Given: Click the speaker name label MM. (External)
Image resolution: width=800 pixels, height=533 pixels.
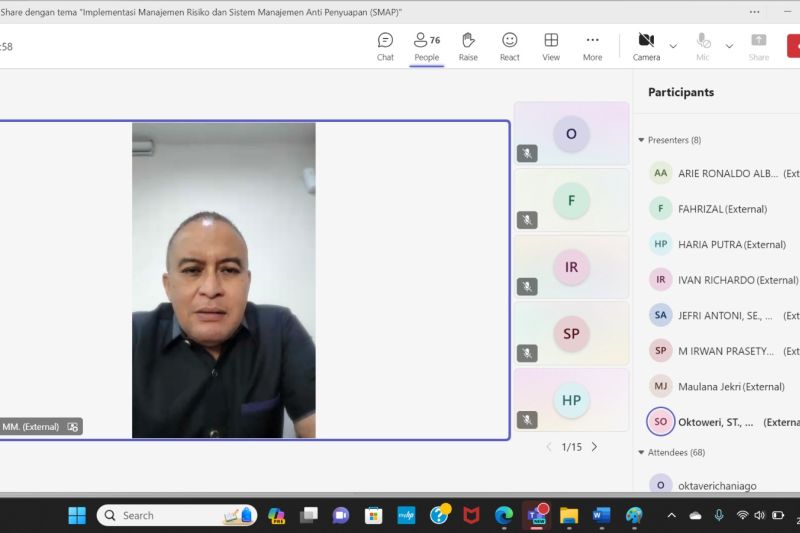Looking at the screenshot, I should [x=31, y=427].
